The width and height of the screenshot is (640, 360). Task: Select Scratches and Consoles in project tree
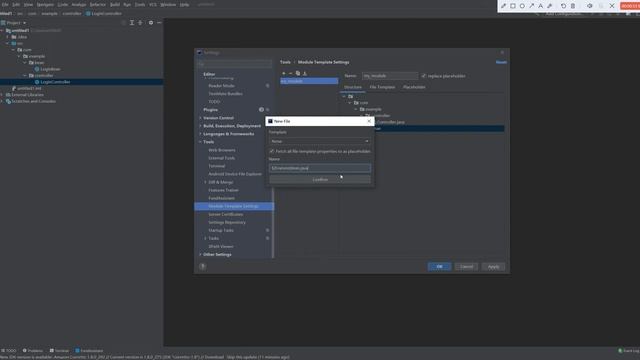pyautogui.click(x=33, y=101)
